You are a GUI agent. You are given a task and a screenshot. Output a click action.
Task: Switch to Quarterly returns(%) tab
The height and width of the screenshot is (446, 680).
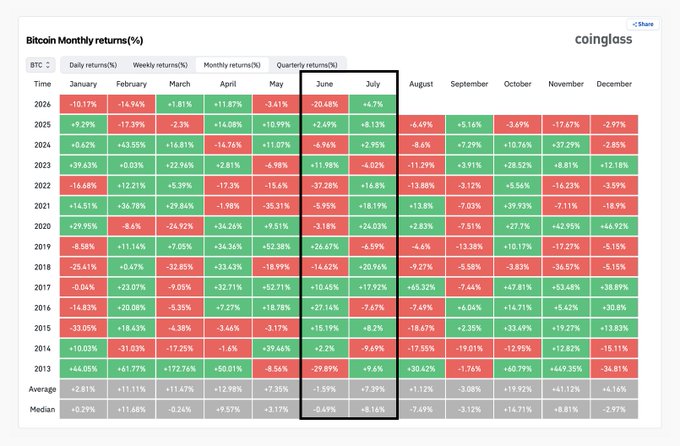pyautogui.click(x=307, y=65)
